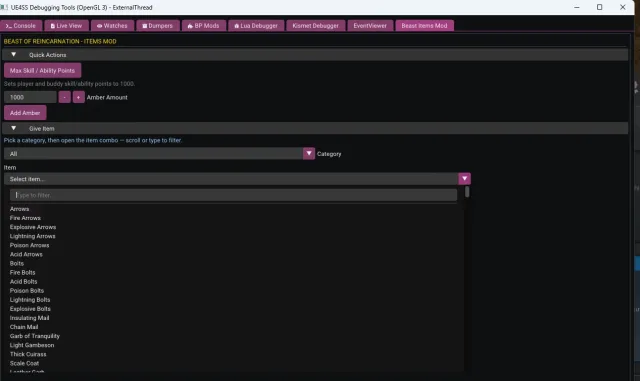Image resolution: width=640 pixels, height=381 pixels.
Task: Toggle the Item dropdown arrow
Action: (464, 178)
